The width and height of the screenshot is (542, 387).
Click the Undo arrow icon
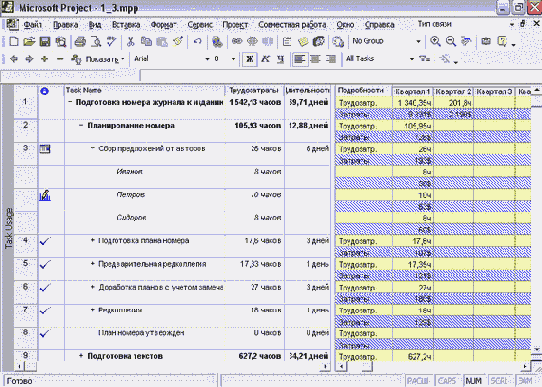tap(197, 42)
